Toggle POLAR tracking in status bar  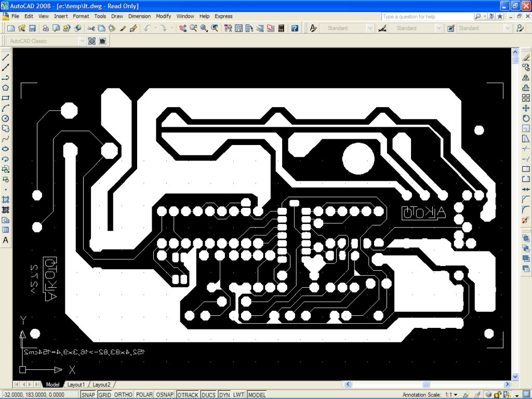[x=144, y=395]
